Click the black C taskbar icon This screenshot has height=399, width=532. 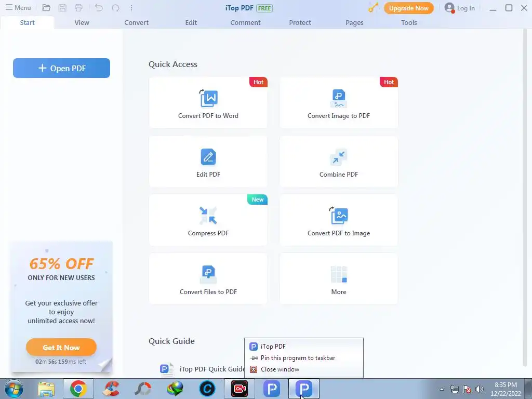click(207, 389)
